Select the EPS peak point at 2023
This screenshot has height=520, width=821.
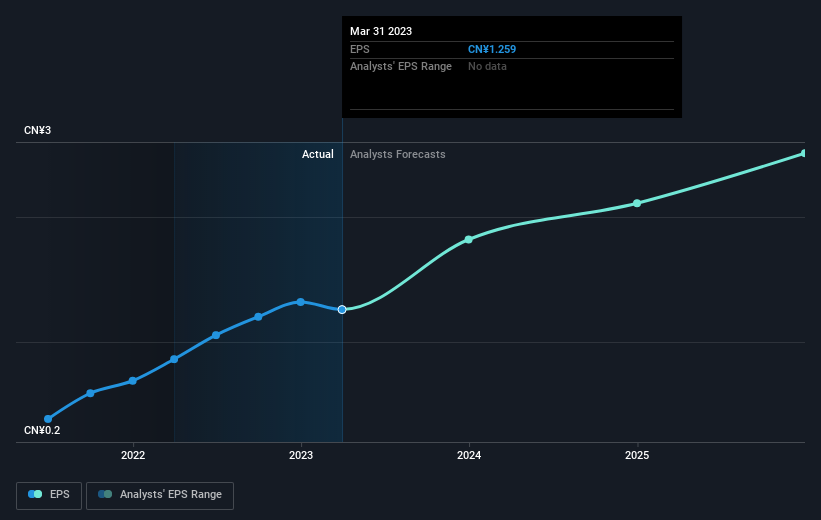pyautogui.click(x=301, y=302)
